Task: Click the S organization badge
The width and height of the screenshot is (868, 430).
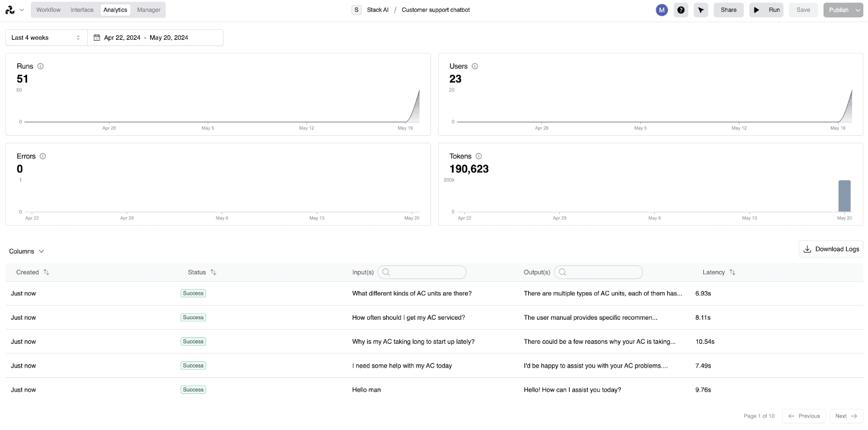Action: [356, 10]
